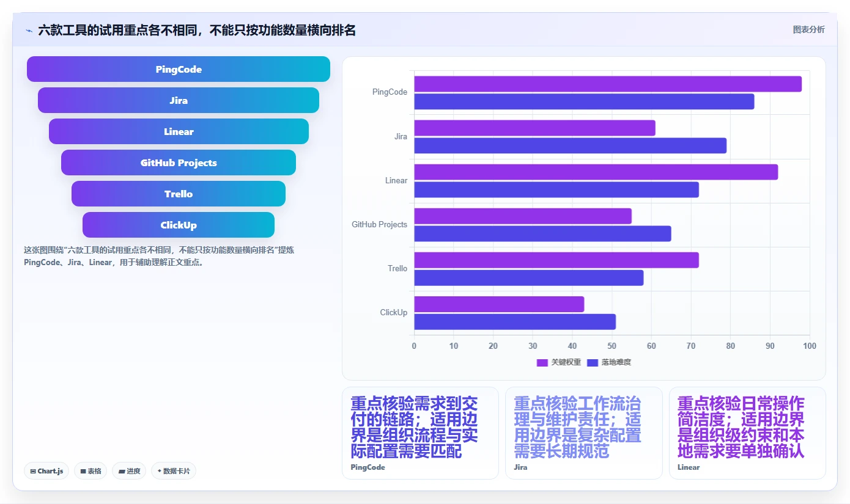Click the Linear label on the chart axis
This screenshot has height=504, width=850.
[396, 180]
